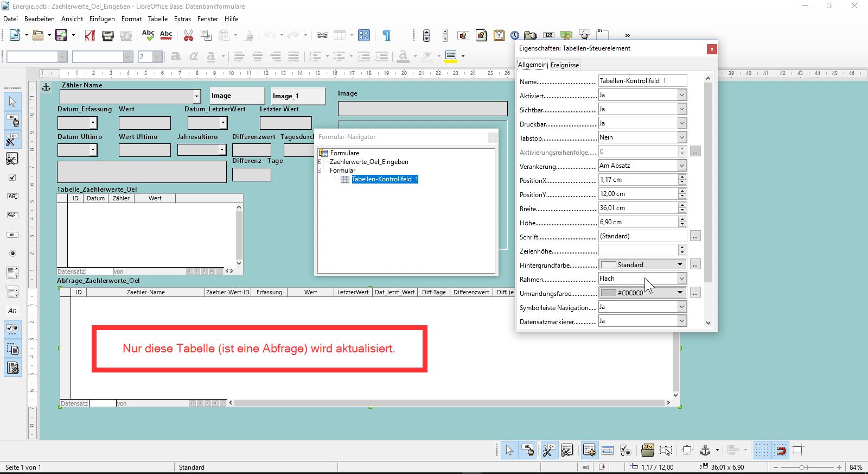The width and height of the screenshot is (868, 474).
Task: Switch to the Ereignisse tab
Action: (x=565, y=65)
